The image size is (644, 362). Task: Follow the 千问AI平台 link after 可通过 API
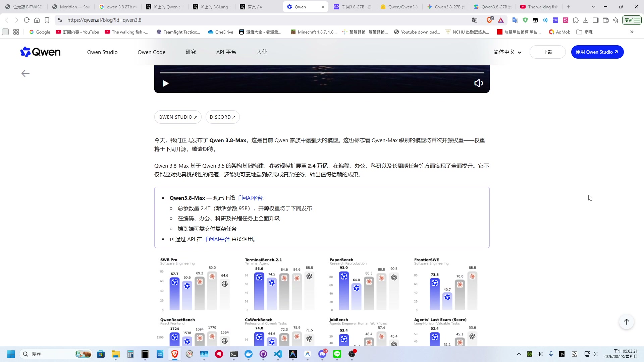217,239
